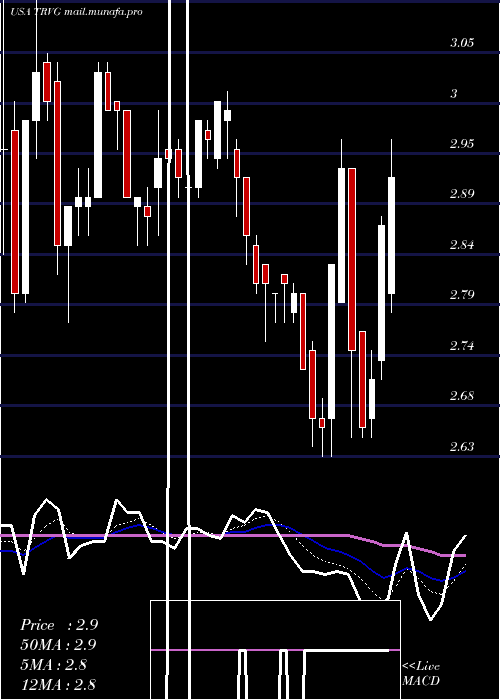Click the 3.05 price axis label
The width and height of the screenshot is (500, 700).
[462, 43]
